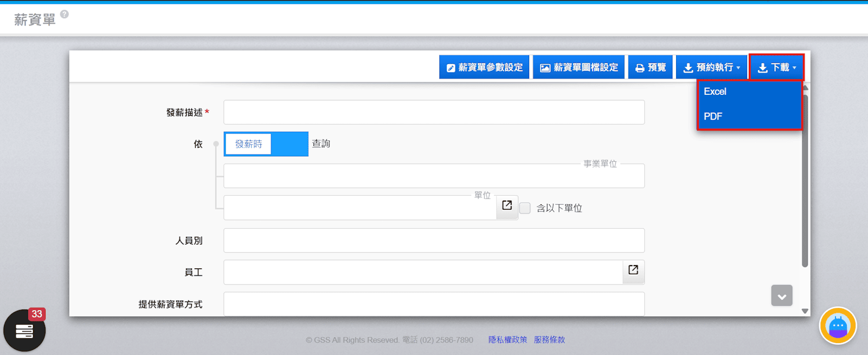Viewport: 868px width, 355px height.
Task: Click the 提供薪資單方式 field
Action: coord(434,304)
